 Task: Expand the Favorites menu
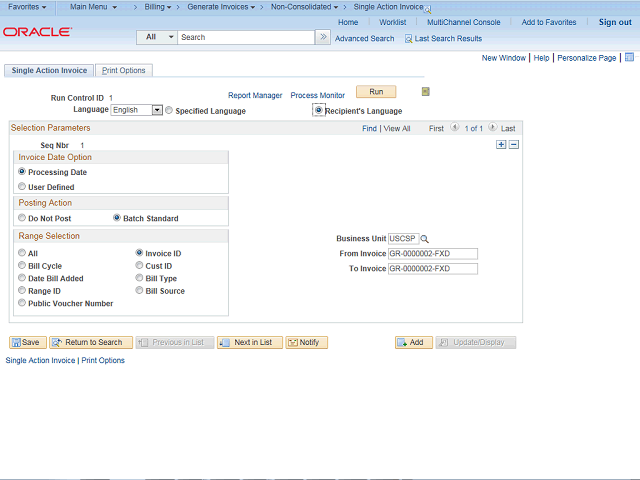point(27,7)
